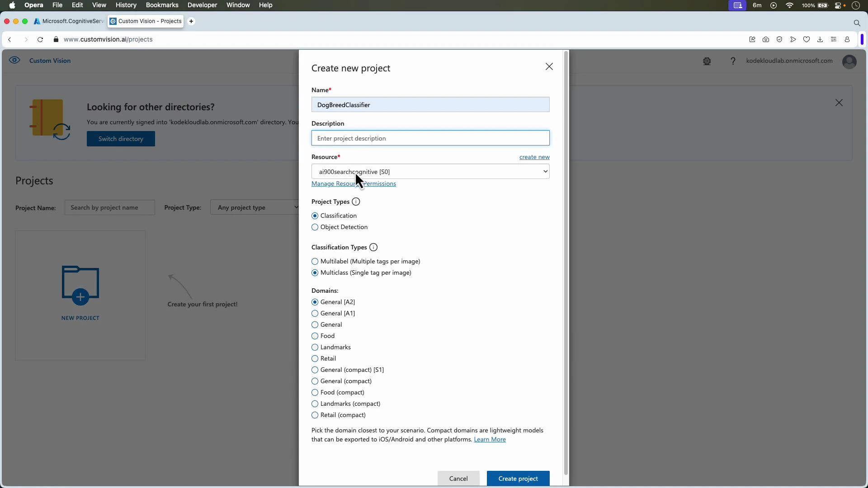
Task: Go forward with browser forward arrow
Action: (x=26, y=40)
